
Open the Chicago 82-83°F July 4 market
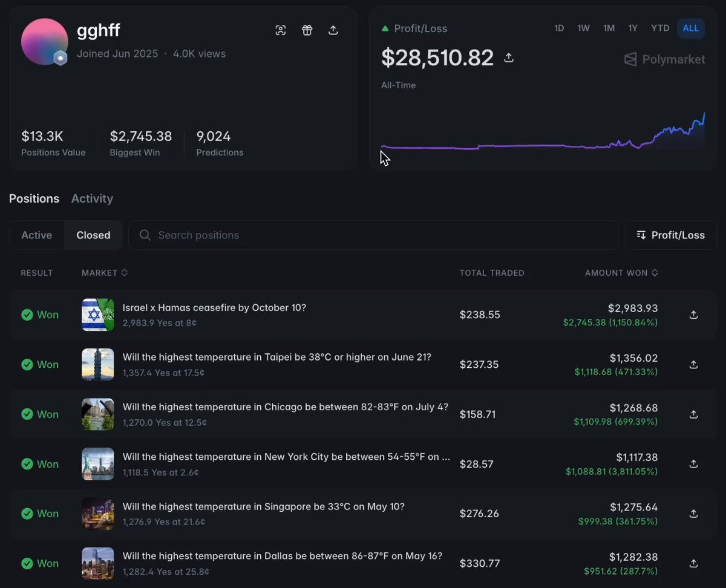(286, 407)
